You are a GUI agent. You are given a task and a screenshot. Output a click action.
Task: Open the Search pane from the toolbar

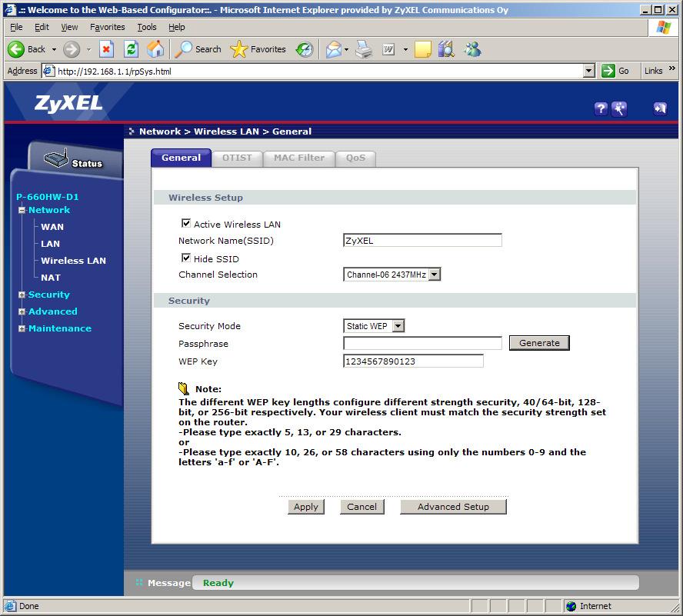(x=198, y=49)
